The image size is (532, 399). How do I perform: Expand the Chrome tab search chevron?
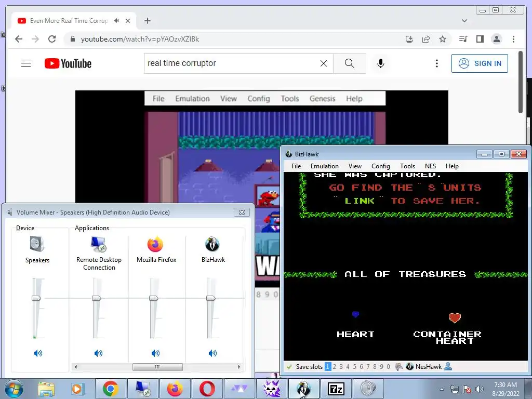(x=464, y=21)
